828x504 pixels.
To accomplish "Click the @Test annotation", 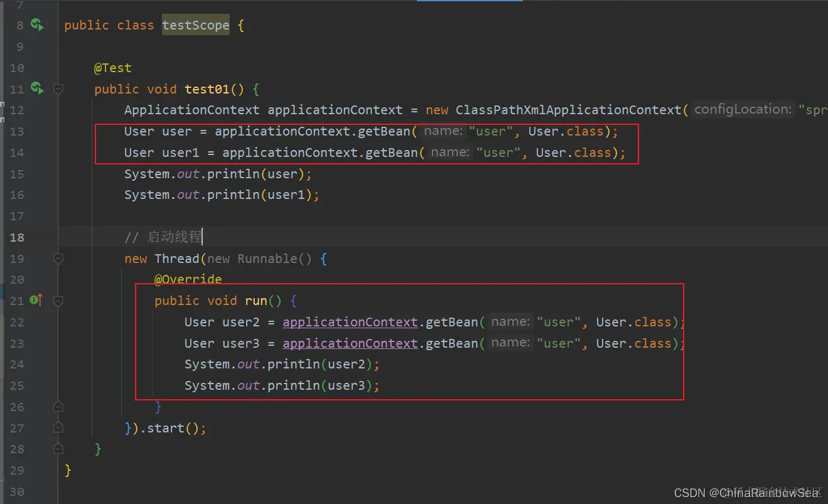I will (113, 68).
